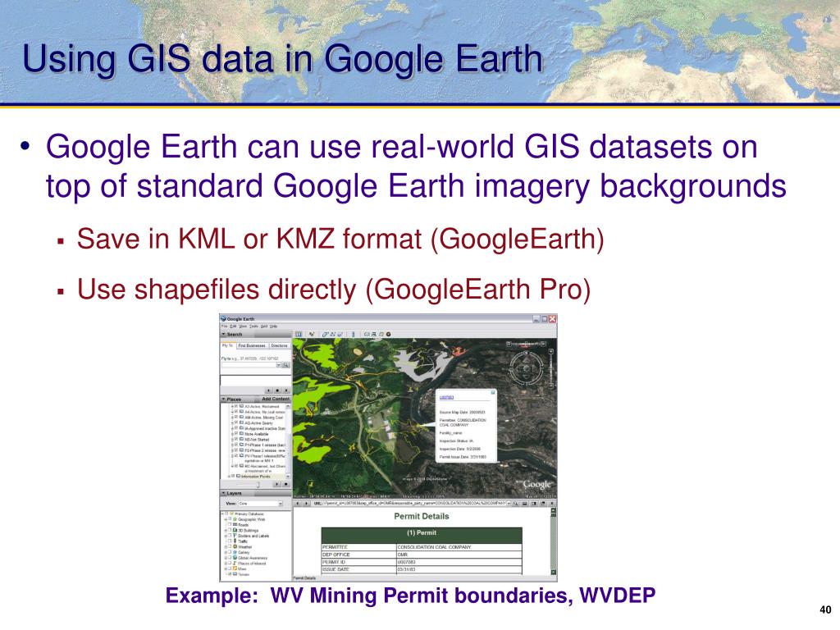Toggle the Terrain layer checkbox

tap(230, 573)
